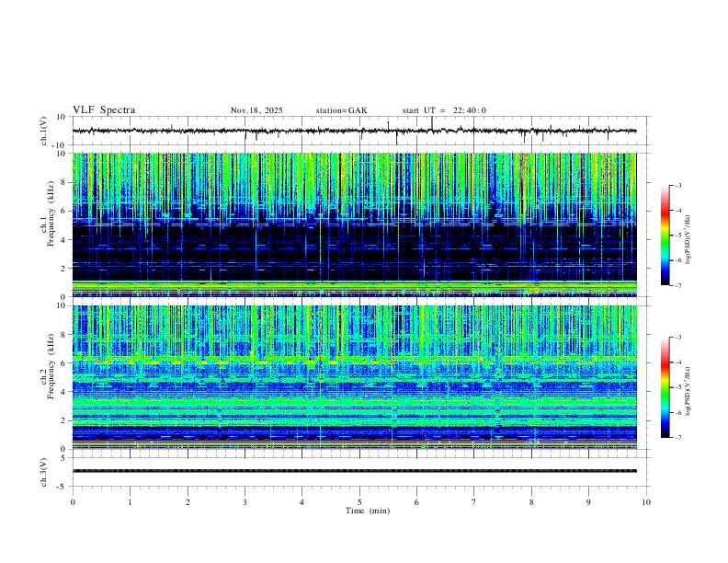Click time axis tick label "7"
The height and width of the screenshot is (563, 728).
click(x=474, y=502)
